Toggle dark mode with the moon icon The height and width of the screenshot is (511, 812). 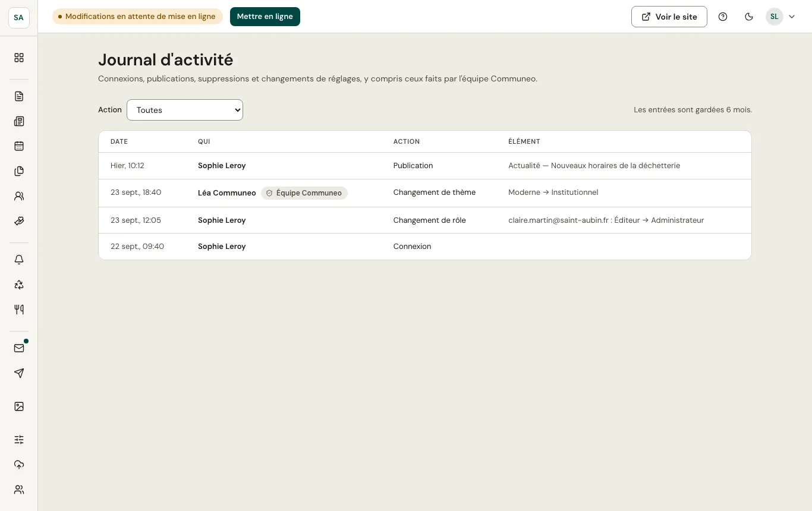pyautogui.click(x=749, y=17)
